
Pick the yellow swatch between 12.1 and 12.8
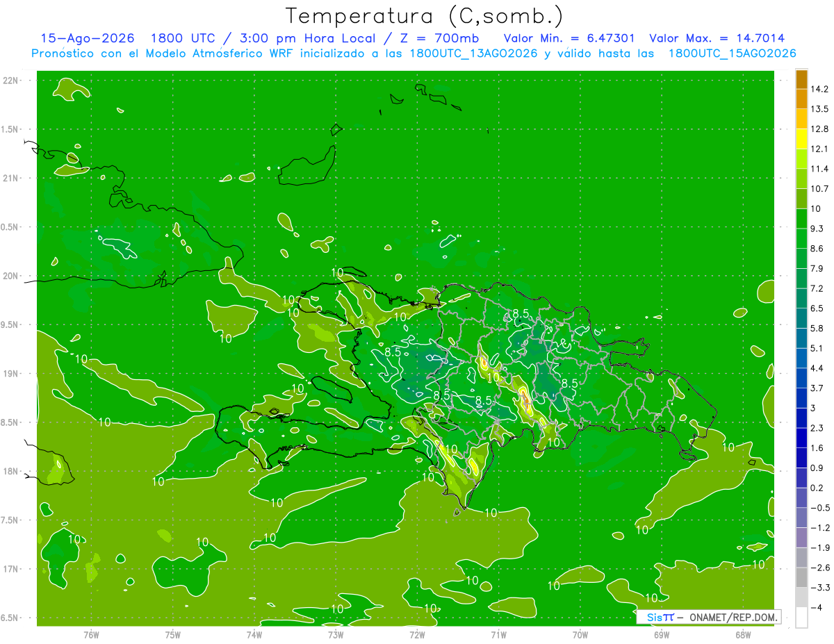(x=801, y=139)
